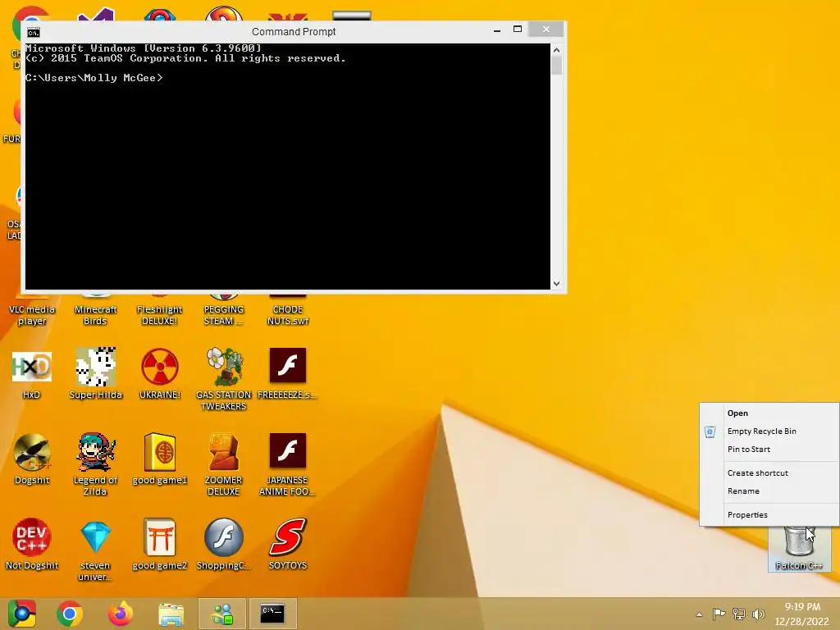840x630 pixels.
Task: Open Properties from the context menu
Action: (x=769, y=515)
